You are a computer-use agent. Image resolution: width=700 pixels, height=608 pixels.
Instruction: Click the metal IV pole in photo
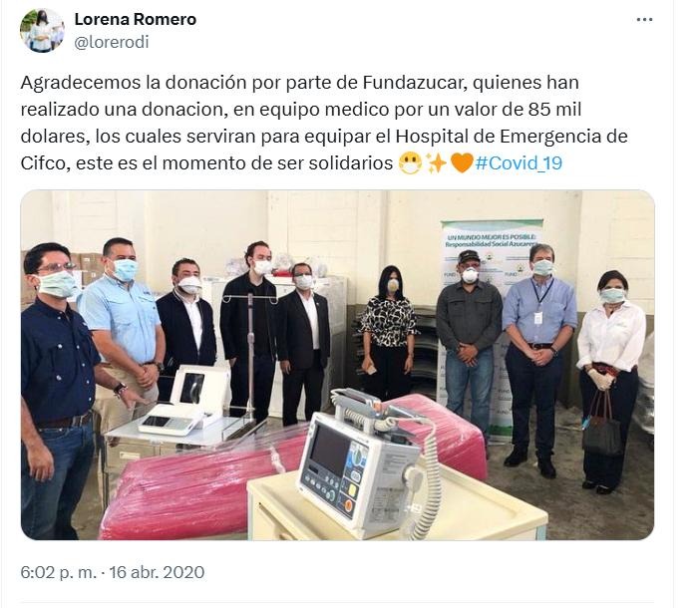coord(251,353)
